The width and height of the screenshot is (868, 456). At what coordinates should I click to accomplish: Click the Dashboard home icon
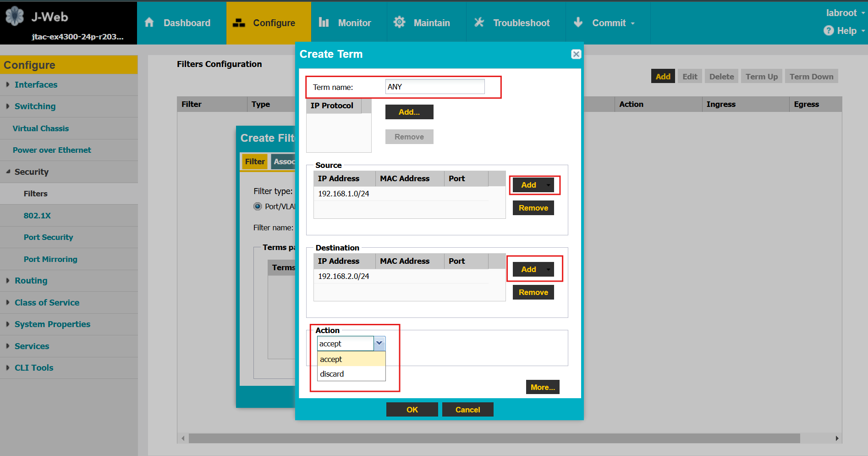[149, 22]
